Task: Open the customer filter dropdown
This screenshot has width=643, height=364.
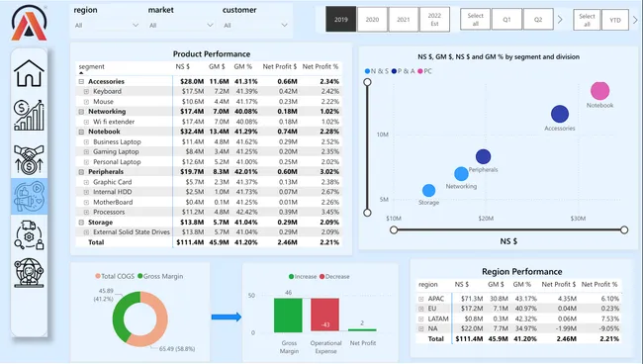Action: tap(255, 26)
